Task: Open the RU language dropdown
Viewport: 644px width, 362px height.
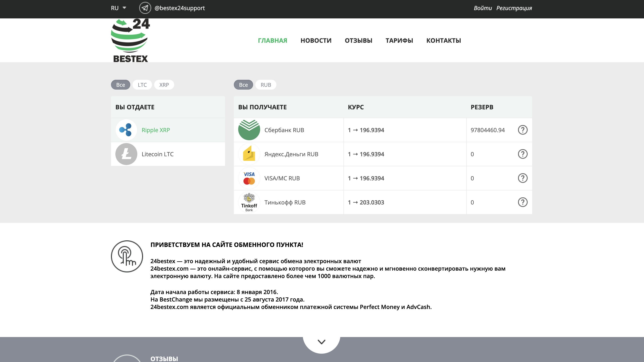Action: [x=118, y=8]
